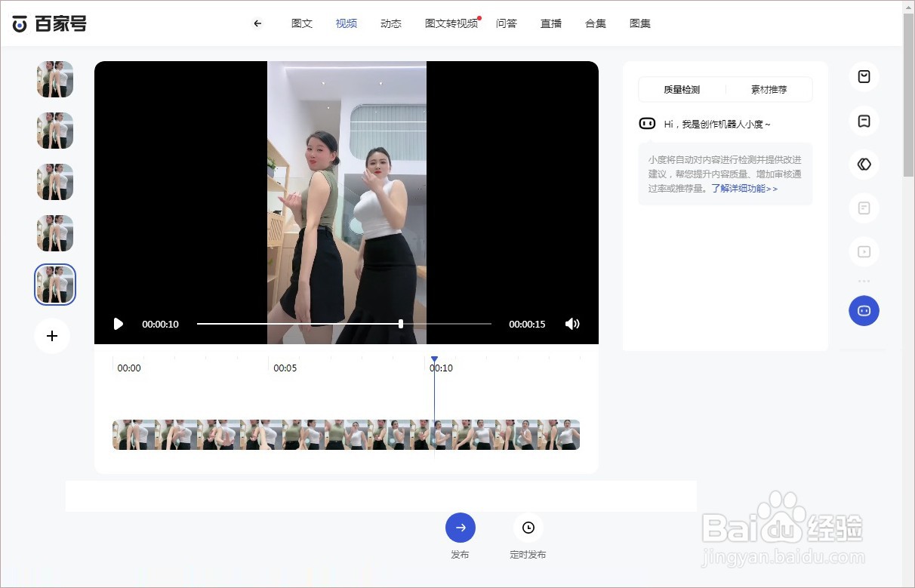Click the 00:00 mark on timeline ruler
The height and width of the screenshot is (588, 915).
[x=129, y=368]
